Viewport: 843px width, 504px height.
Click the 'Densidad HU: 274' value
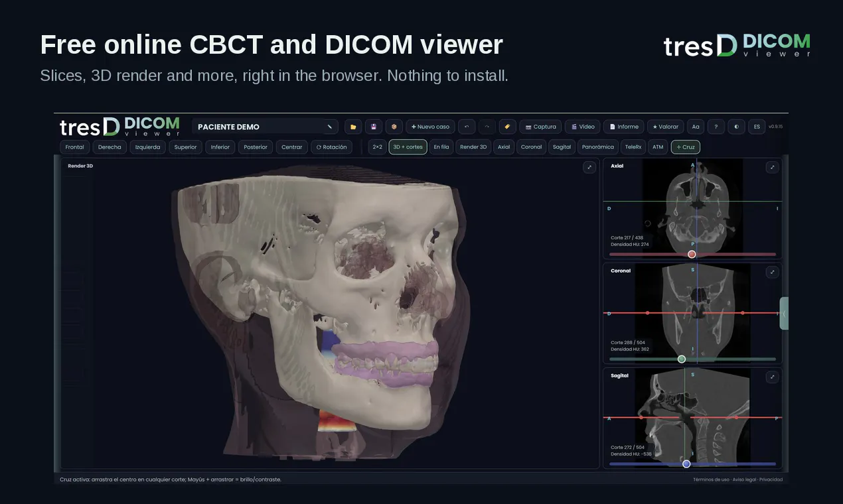pyautogui.click(x=630, y=245)
